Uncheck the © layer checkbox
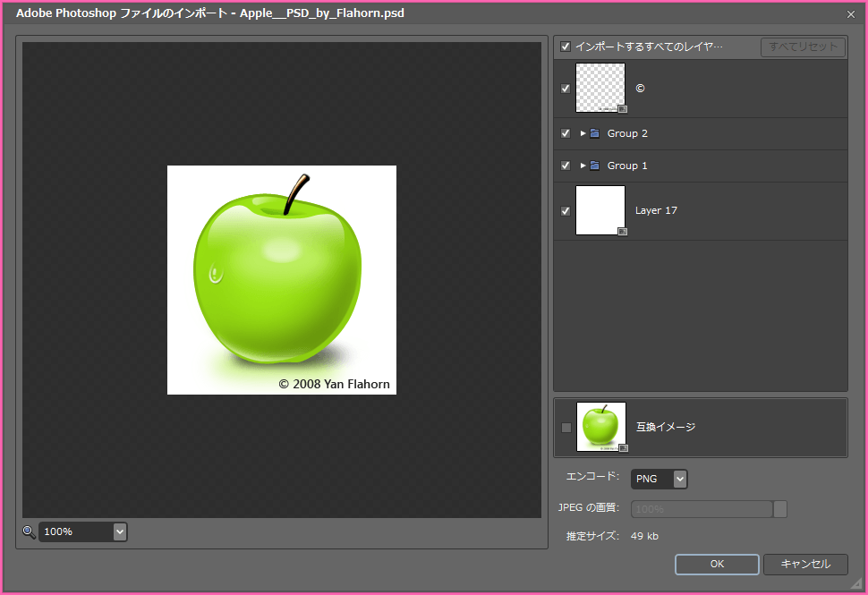This screenshot has height=595, width=868. 565,88
